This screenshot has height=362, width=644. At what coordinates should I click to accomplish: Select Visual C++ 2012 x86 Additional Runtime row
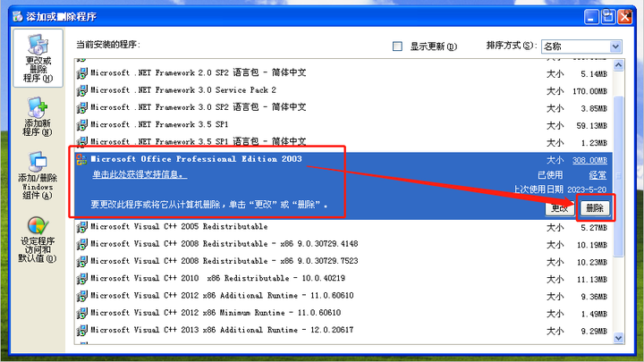point(343,296)
